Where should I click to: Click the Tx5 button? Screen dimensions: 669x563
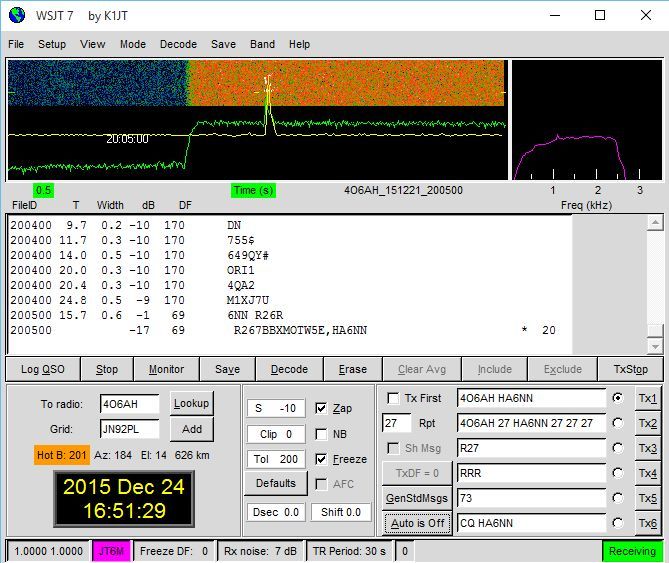pos(648,498)
